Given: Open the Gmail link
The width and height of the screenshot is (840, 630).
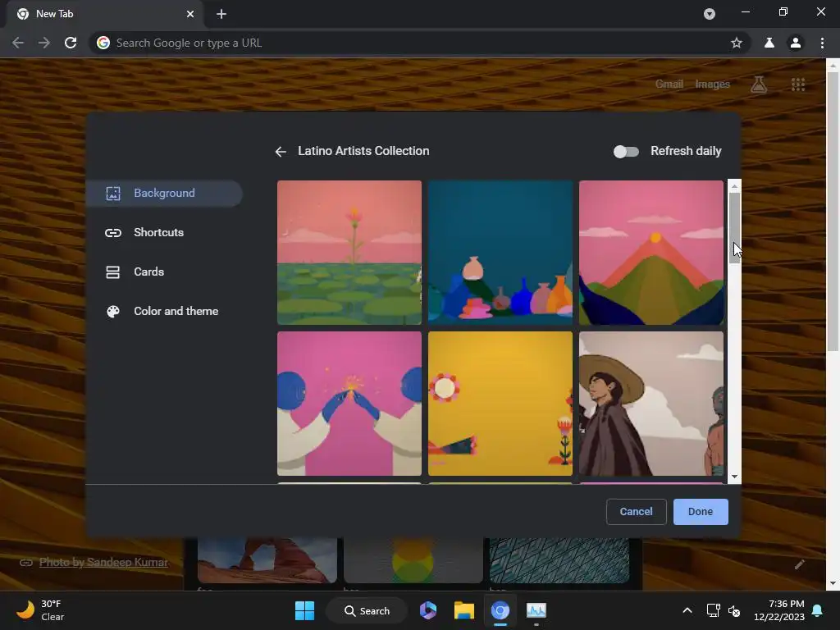Looking at the screenshot, I should (x=669, y=84).
